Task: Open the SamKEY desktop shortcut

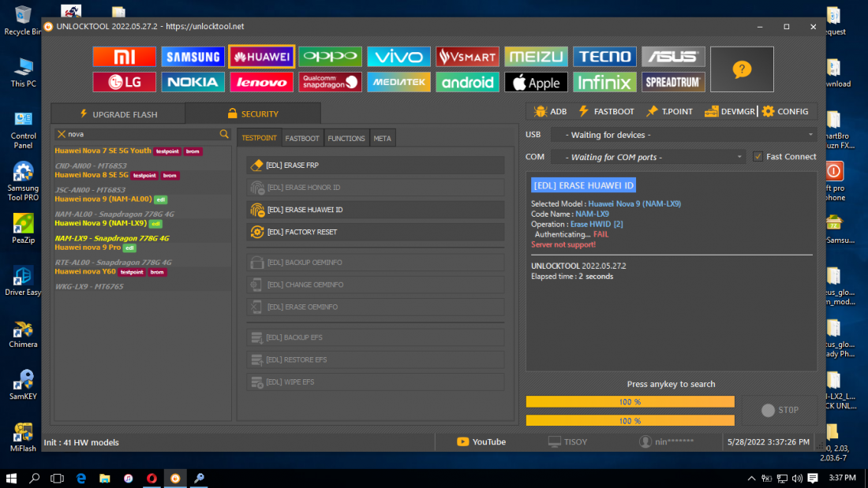Action: click(x=23, y=385)
